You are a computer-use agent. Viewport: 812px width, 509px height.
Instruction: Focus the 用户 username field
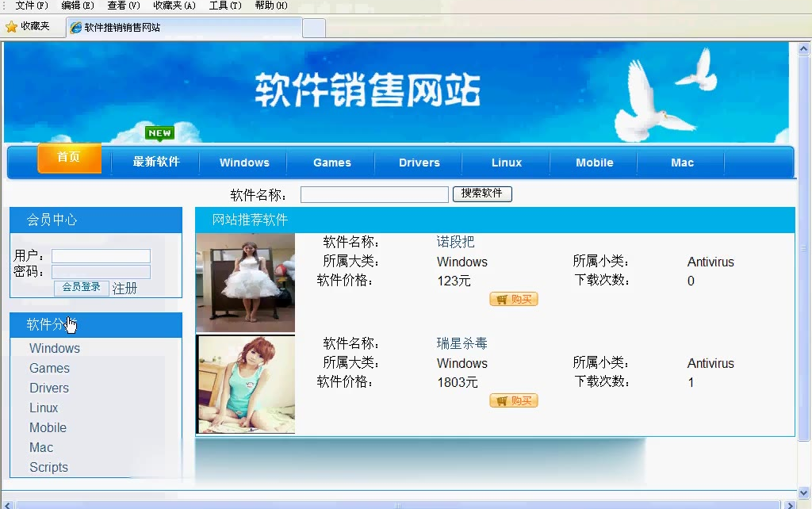[101, 256]
